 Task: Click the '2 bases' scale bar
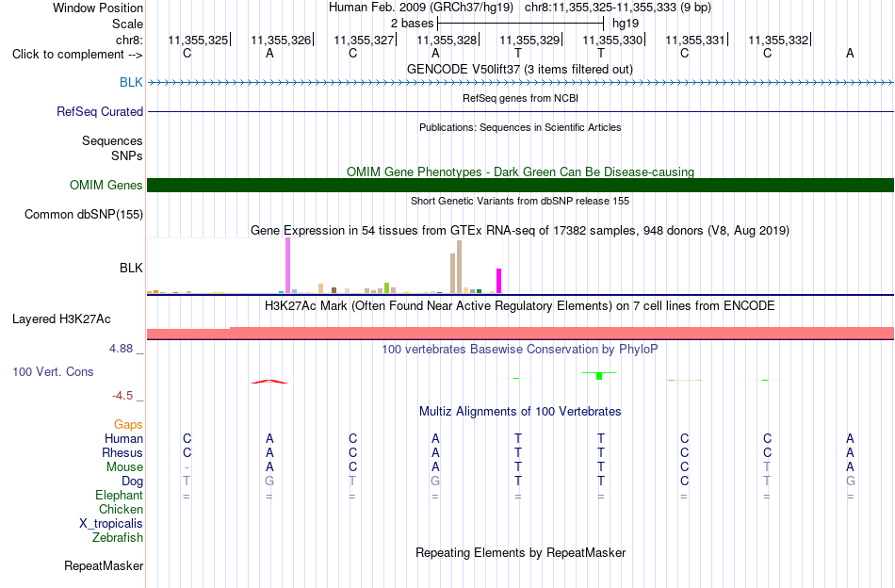click(x=520, y=24)
